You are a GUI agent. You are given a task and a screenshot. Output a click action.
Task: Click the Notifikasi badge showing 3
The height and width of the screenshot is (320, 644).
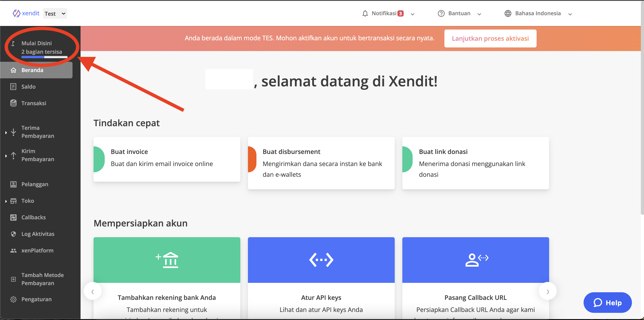tap(401, 13)
